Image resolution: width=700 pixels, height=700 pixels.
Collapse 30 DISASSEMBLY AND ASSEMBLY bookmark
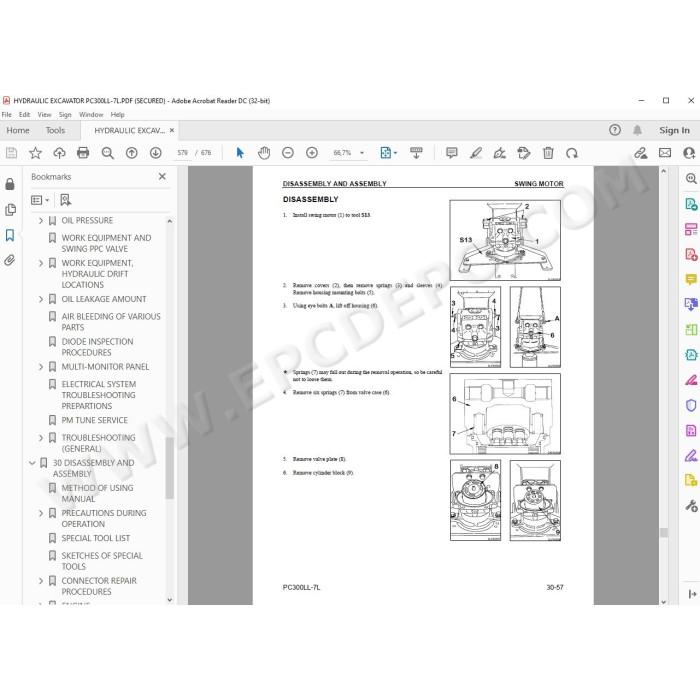[x=32, y=463]
